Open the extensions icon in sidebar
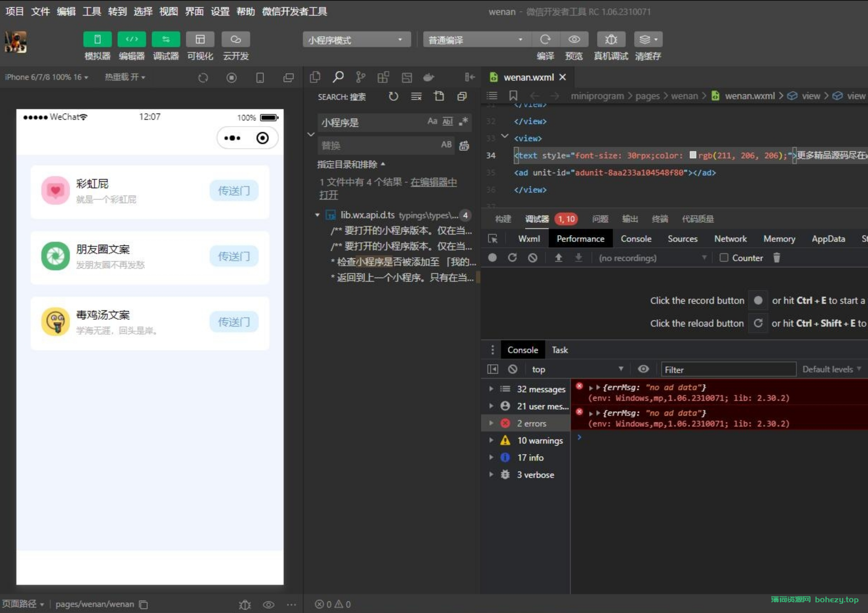Image resolution: width=868 pixels, height=613 pixels. pyautogui.click(x=383, y=77)
